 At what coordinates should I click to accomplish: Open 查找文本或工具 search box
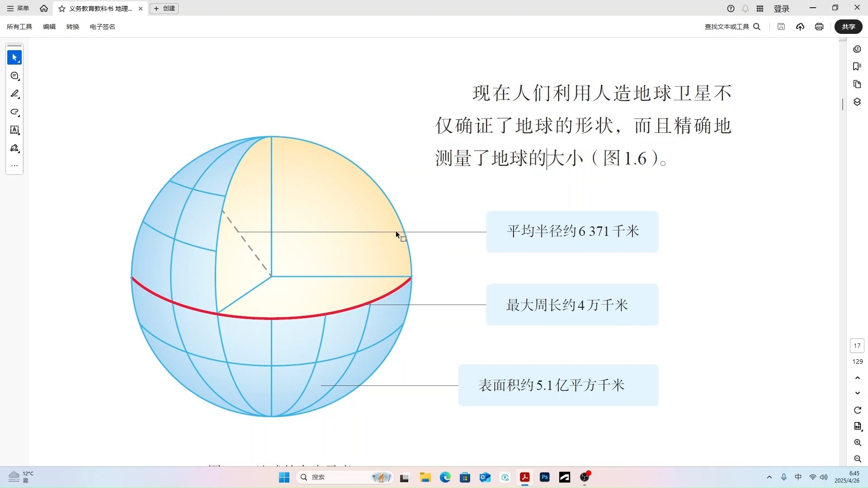tap(732, 27)
